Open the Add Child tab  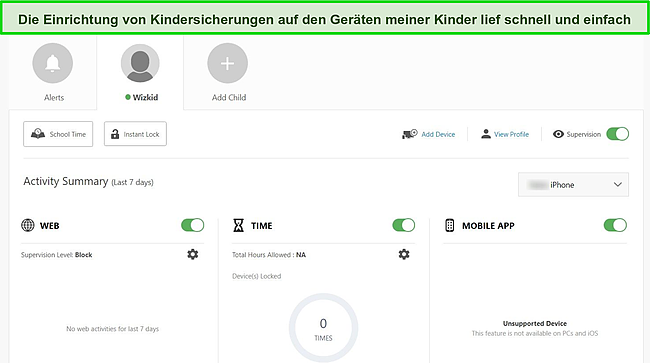coord(228,73)
